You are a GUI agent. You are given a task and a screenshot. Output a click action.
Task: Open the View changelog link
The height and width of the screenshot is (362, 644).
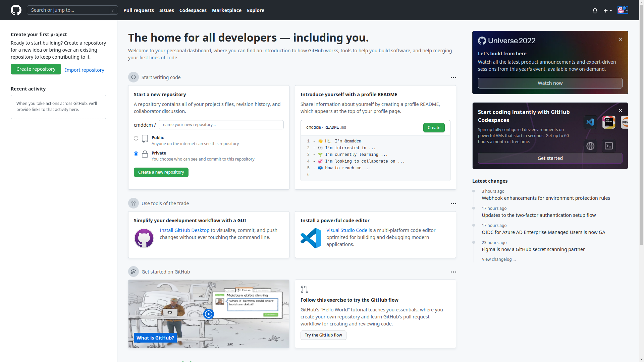499,259
